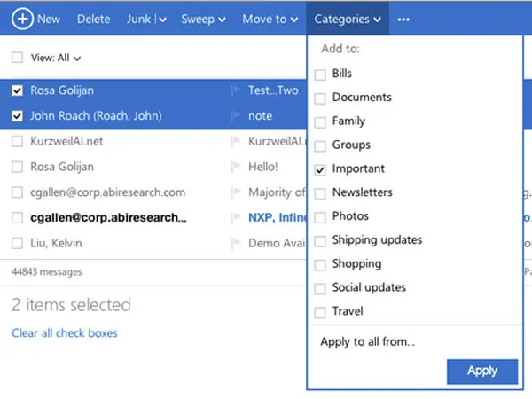
Task: Collapse the Categories dropdown menu
Action: tap(348, 20)
